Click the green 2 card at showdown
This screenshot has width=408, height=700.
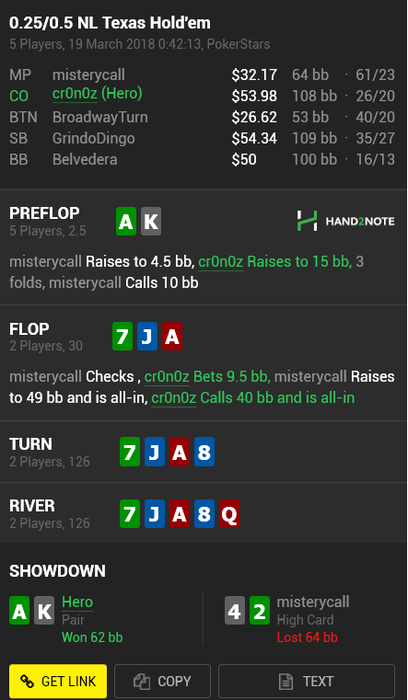[260, 610]
